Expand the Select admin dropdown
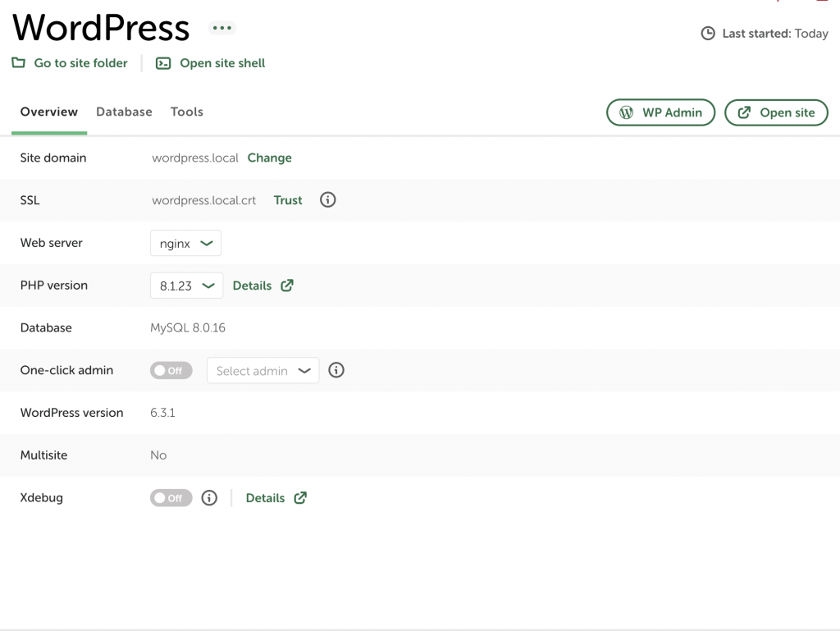The height and width of the screenshot is (631, 840). coord(263,371)
